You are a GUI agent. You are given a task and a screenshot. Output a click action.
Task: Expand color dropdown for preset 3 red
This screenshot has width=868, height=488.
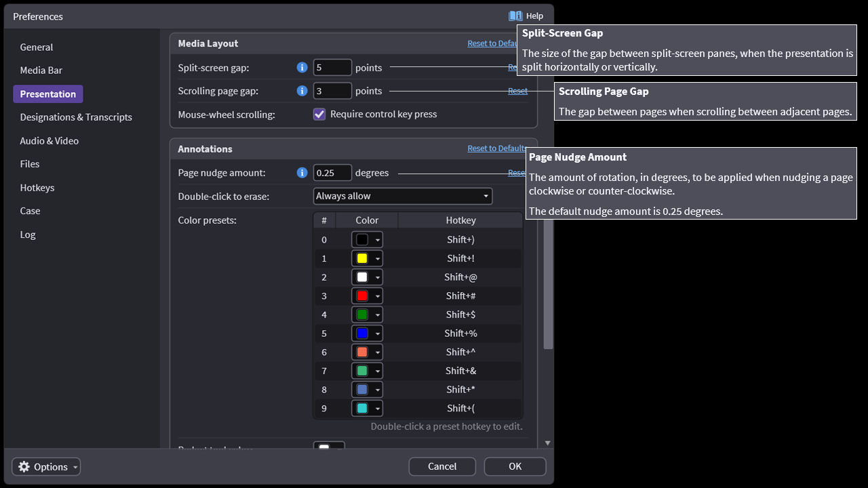click(x=378, y=296)
